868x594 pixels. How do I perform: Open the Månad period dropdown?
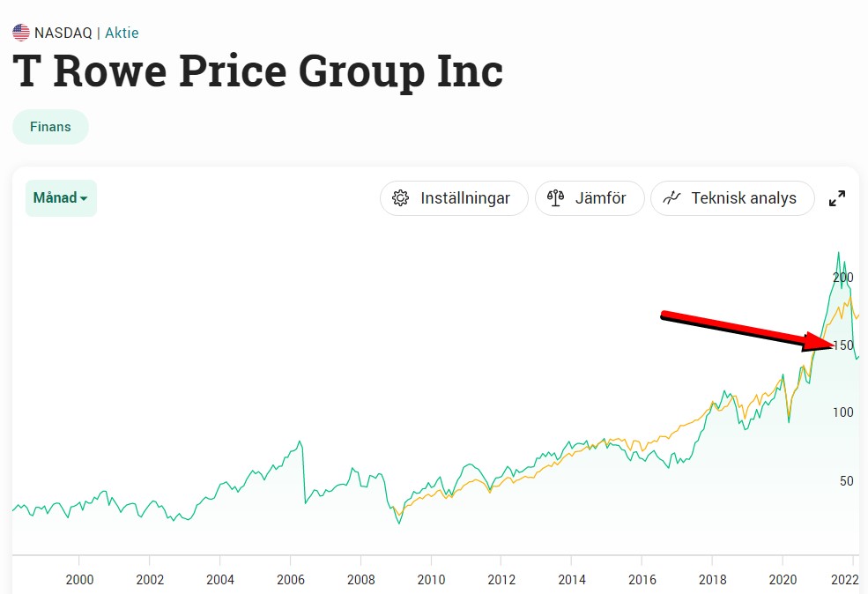coord(61,198)
